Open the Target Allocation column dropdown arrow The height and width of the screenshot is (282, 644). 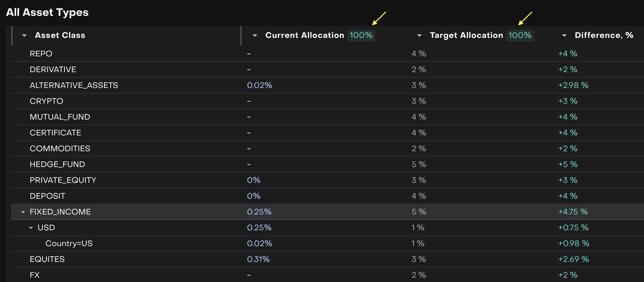(x=419, y=36)
